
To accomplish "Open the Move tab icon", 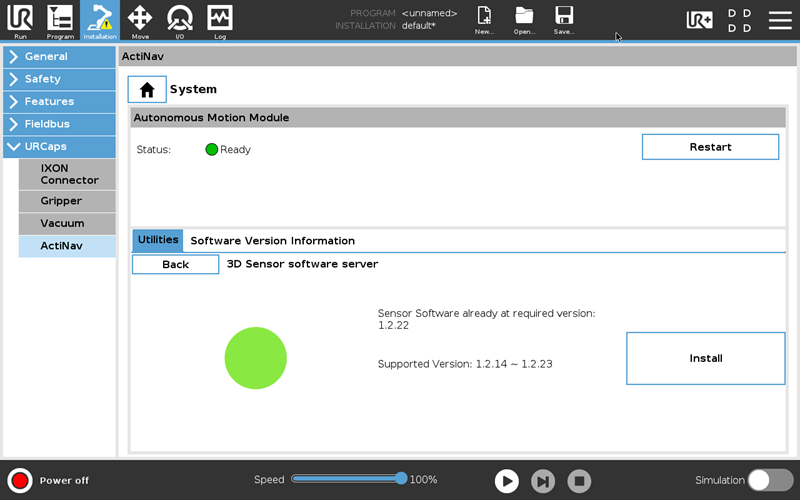I will click(x=140, y=20).
